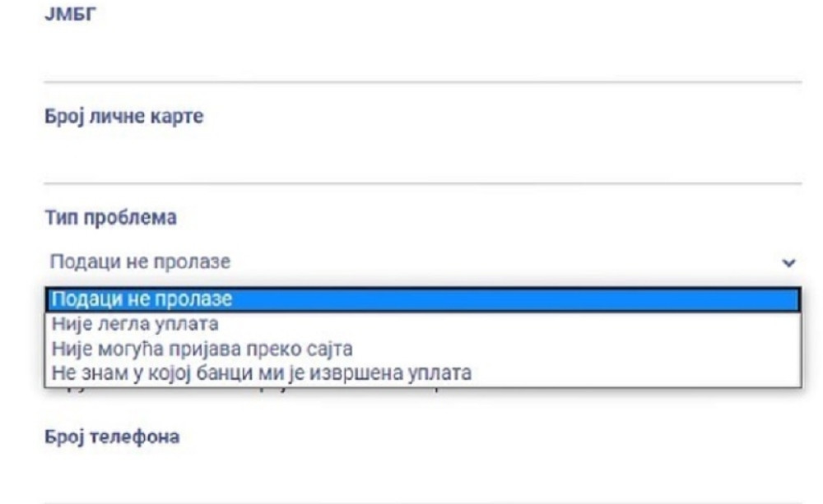
Task: Click the selected value in the Тип проблема box
Action: point(141,262)
